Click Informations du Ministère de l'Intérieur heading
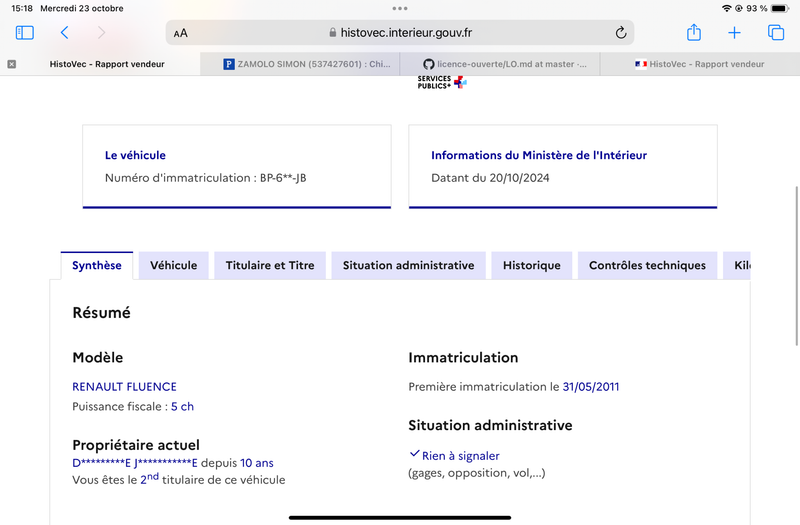This screenshot has width=800, height=525. [539, 155]
